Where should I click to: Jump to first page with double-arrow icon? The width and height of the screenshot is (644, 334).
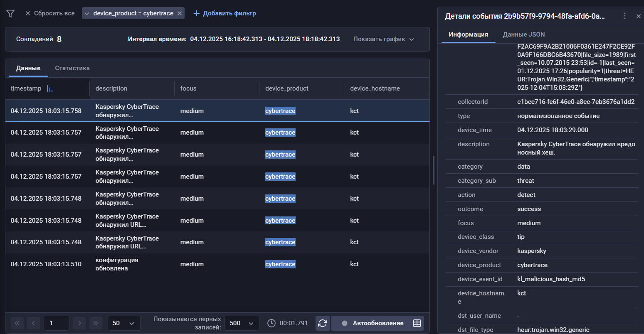coord(17,323)
